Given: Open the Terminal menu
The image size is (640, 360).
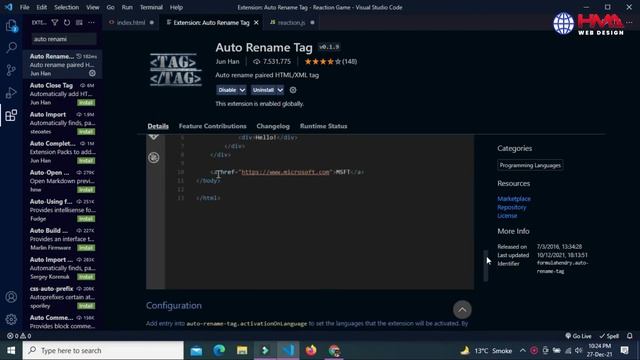Looking at the screenshot, I should (151, 7).
